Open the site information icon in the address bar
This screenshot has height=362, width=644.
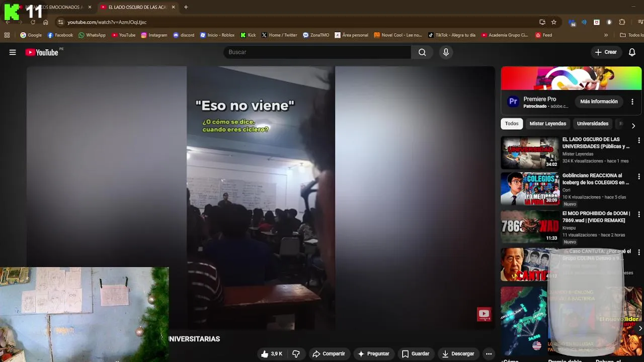[60, 22]
